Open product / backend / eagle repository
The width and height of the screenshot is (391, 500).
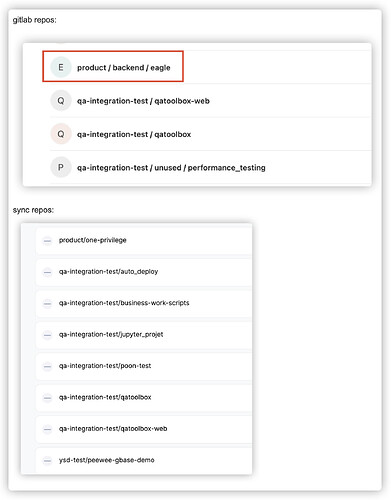[124, 68]
